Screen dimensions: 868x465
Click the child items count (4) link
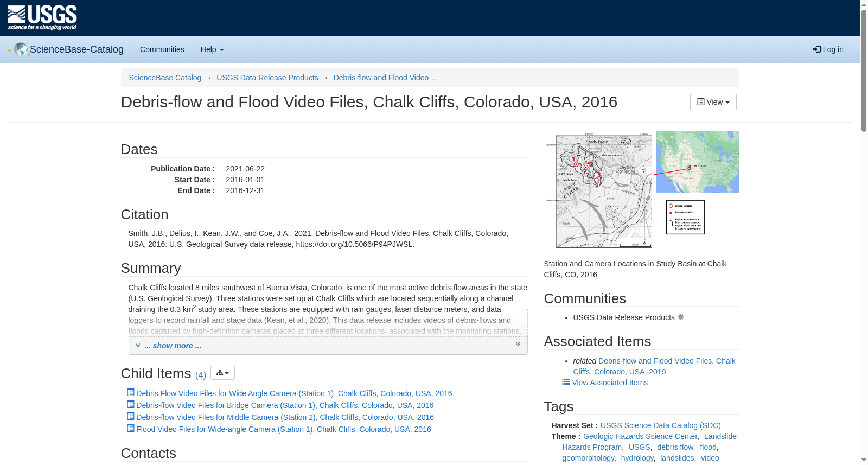[201, 375]
